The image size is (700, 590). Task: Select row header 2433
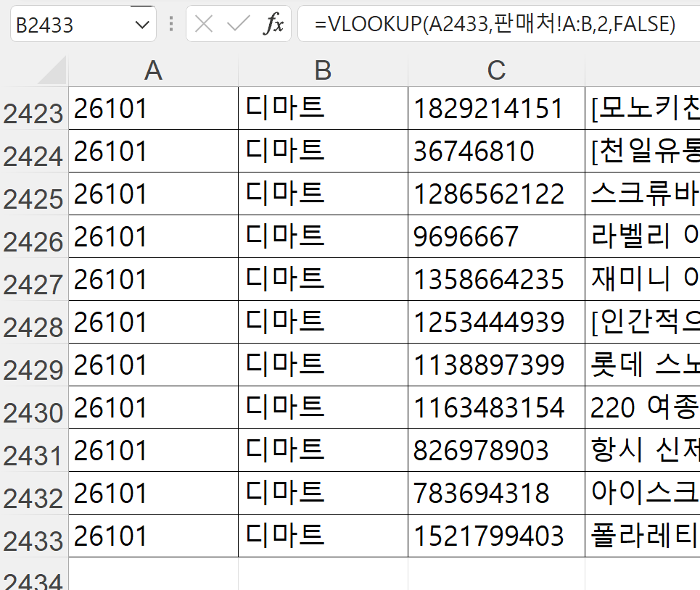tap(34, 536)
